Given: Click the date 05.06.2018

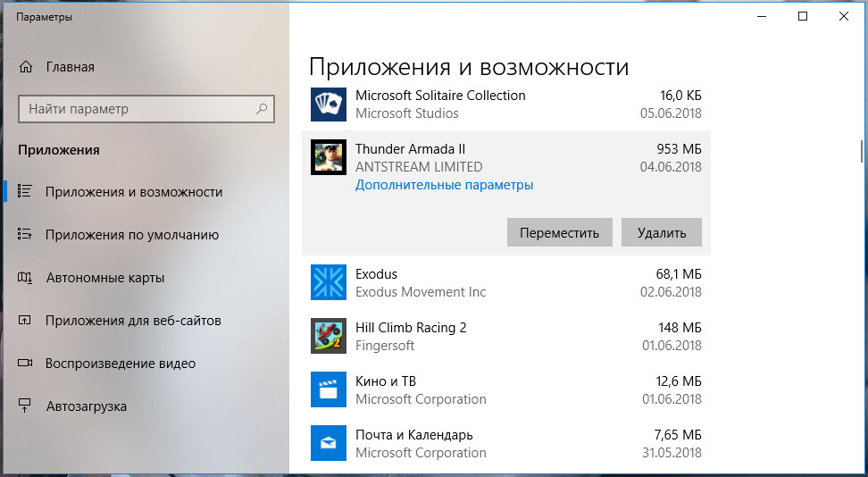Looking at the screenshot, I should pyautogui.click(x=671, y=113).
